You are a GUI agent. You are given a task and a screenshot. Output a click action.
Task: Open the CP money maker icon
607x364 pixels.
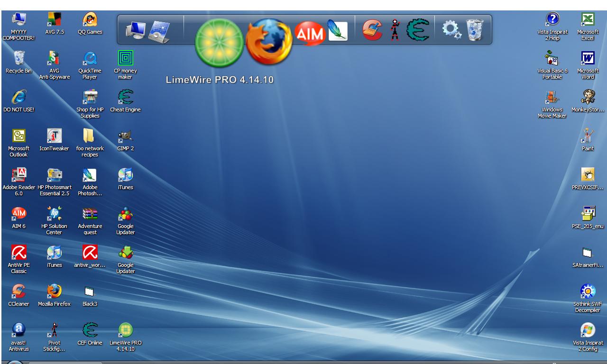coord(125,66)
